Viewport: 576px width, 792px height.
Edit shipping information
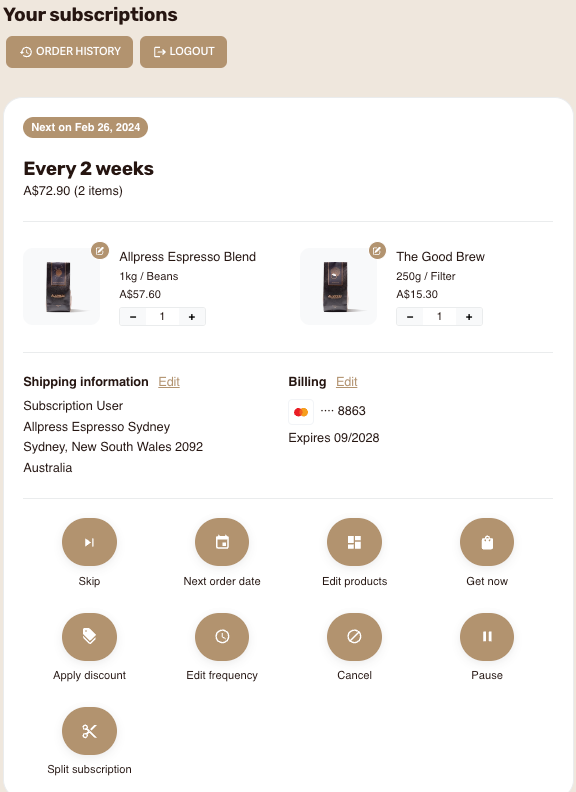pyautogui.click(x=169, y=382)
